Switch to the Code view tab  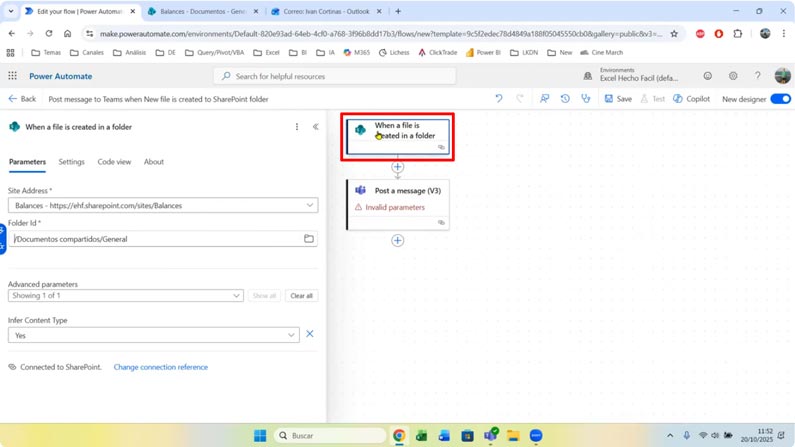(114, 162)
